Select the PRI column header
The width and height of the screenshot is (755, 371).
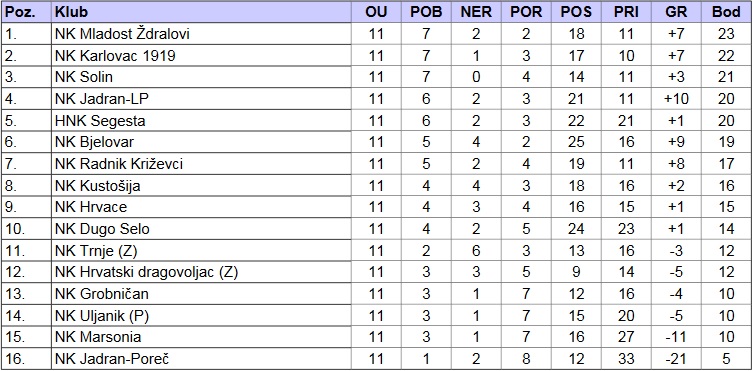click(626, 12)
